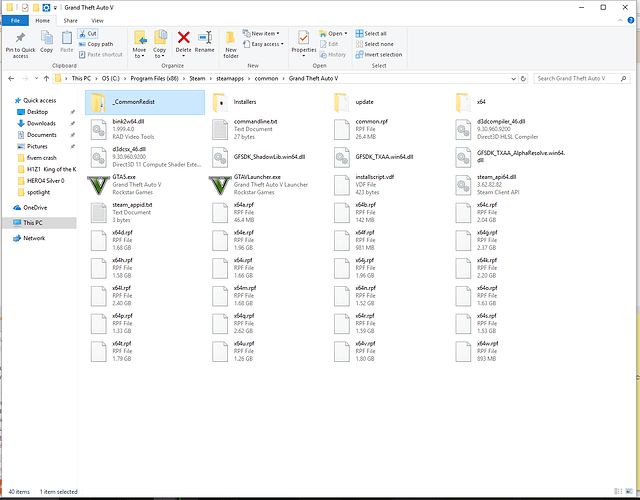
Task: Click the New folder icon
Action: pyautogui.click(x=231, y=38)
